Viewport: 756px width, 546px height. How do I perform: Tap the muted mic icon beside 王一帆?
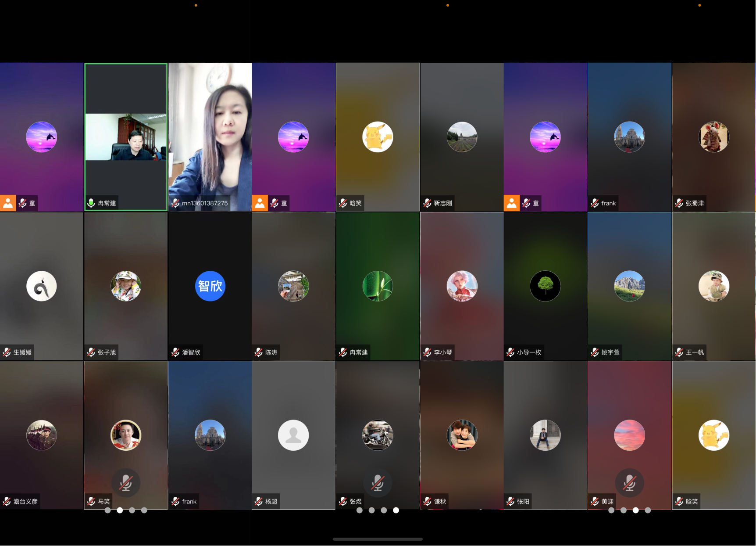(x=679, y=352)
